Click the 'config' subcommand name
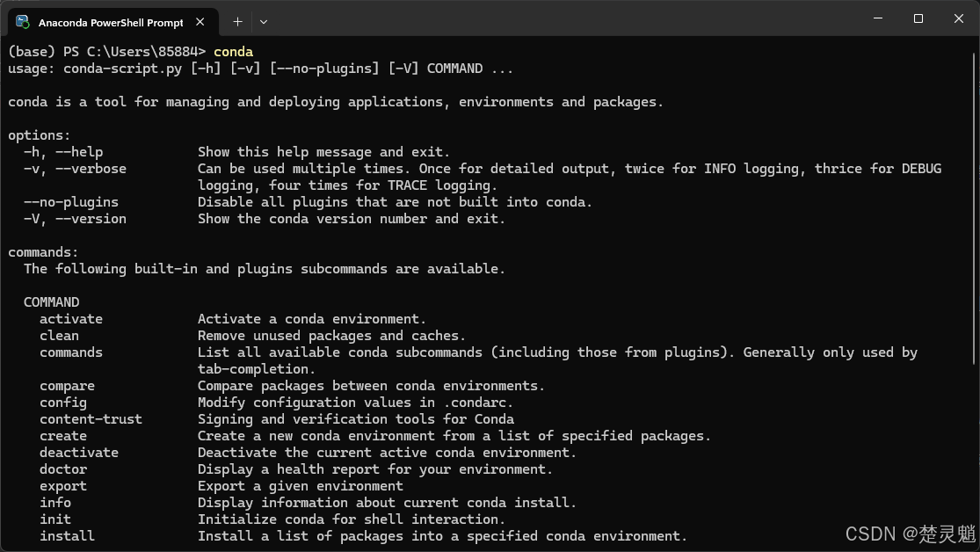The height and width of the screenshot is (552, 980). click(x=63, y=403)
